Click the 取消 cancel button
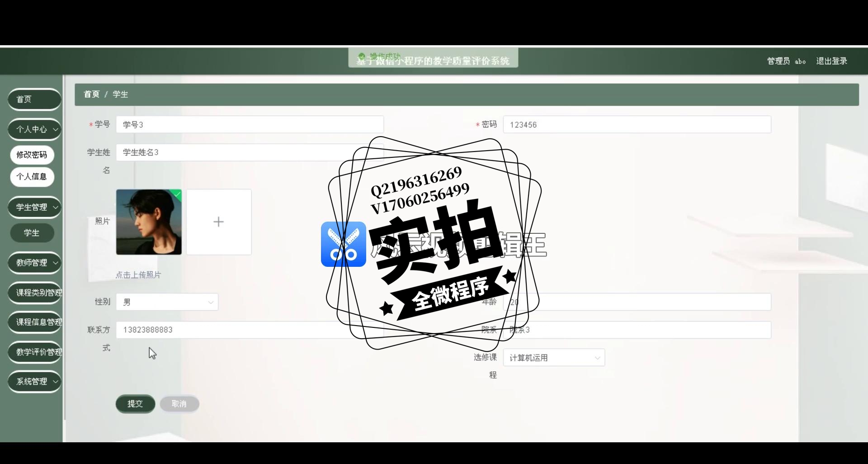Screen dimensions: 868x464 tap(179, 404)
